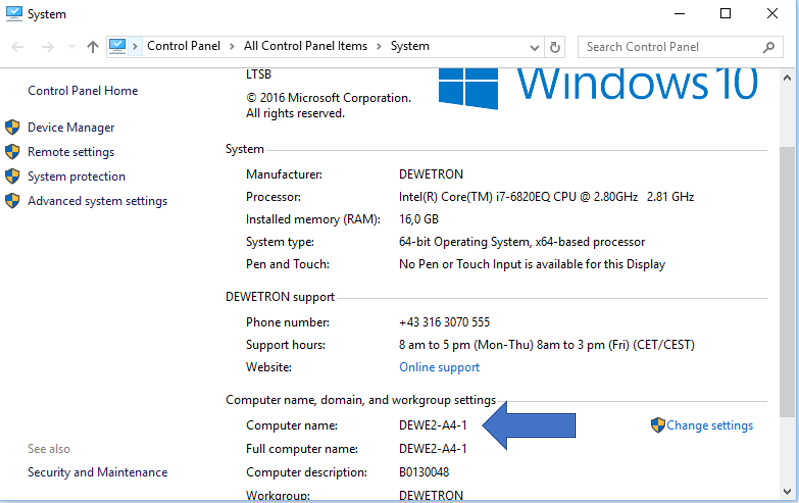Select the All Control Panel Items breadcrumb
This screenshot has width=799, height=503.
305,46
